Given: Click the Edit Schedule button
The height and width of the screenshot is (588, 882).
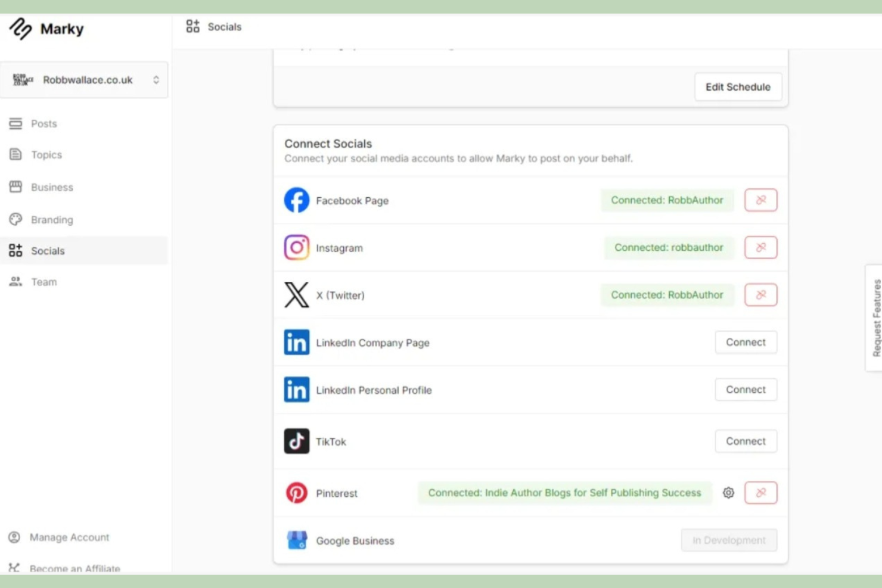Looking at the screenshot, I should [x=738, y=87].
